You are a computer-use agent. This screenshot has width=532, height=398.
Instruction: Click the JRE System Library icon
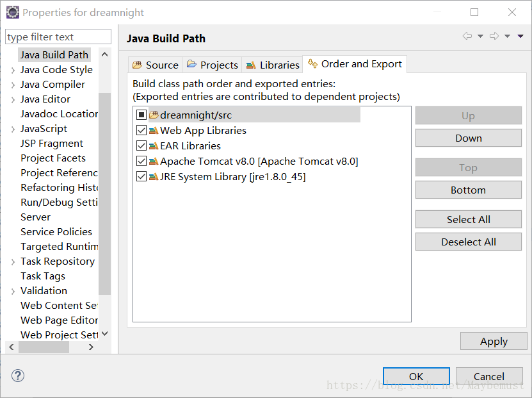[x=154, y=177]
